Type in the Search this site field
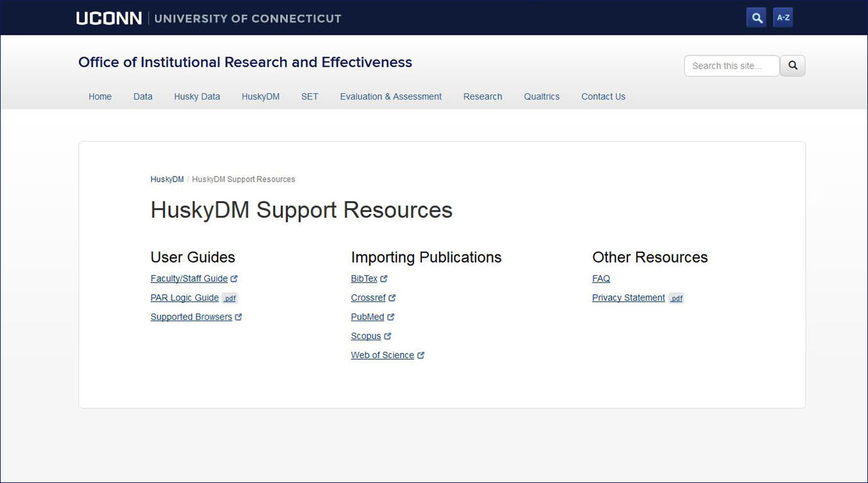This screenshot has width=868, height=483. (731, 66)
